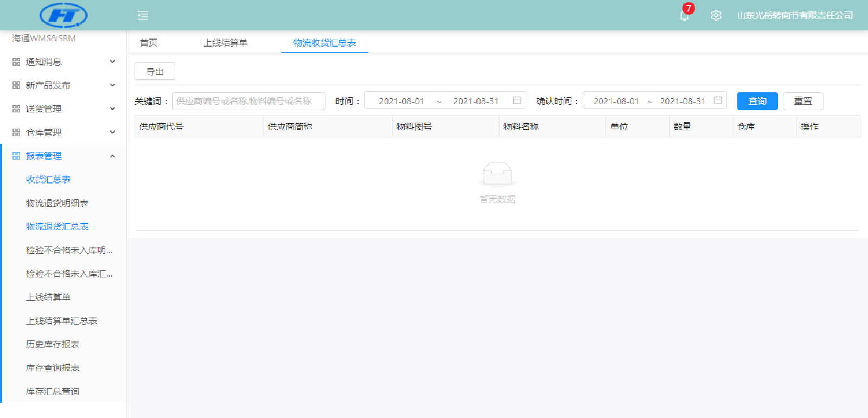Click the grid icon beside 通知消息
This screenshot has width=868, height=418.
(16, 62)
